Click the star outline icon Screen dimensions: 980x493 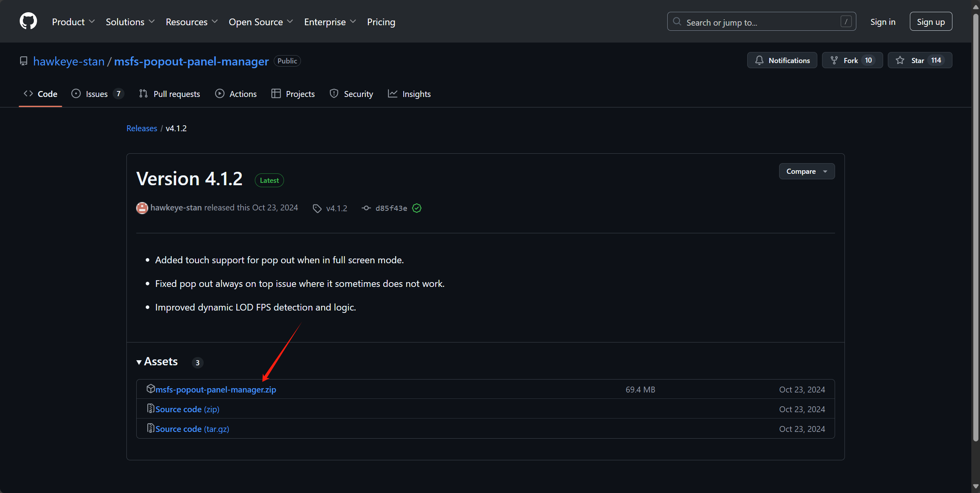click(900, 60)
